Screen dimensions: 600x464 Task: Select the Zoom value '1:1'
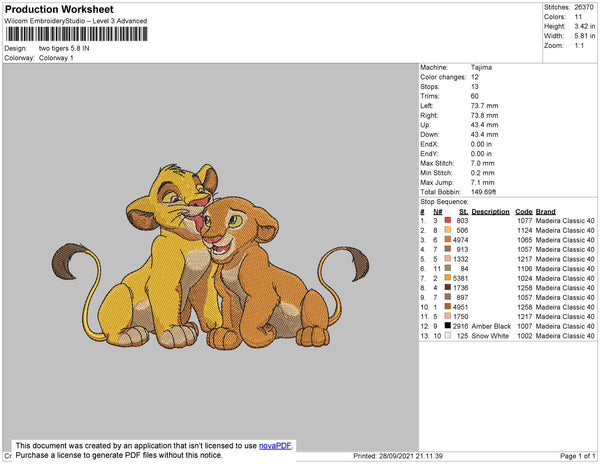click(579, 46)
